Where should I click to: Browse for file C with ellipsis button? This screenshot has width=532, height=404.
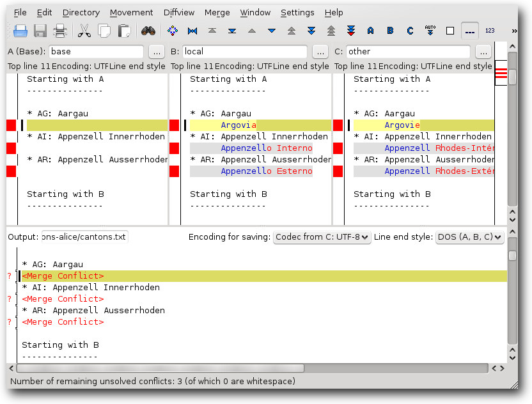pos(483,52)
